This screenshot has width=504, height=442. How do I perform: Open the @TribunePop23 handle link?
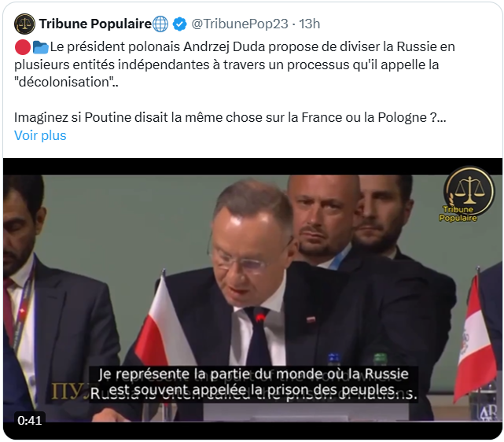[x=240, y=24]
